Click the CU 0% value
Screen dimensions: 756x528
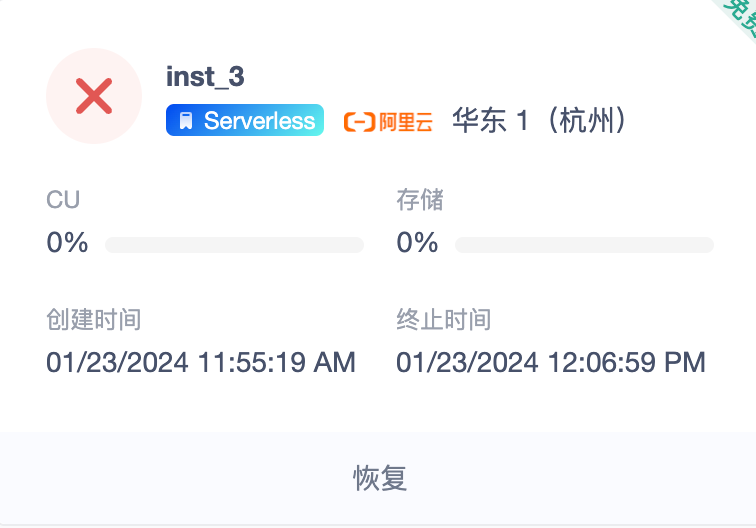[67, 243]
